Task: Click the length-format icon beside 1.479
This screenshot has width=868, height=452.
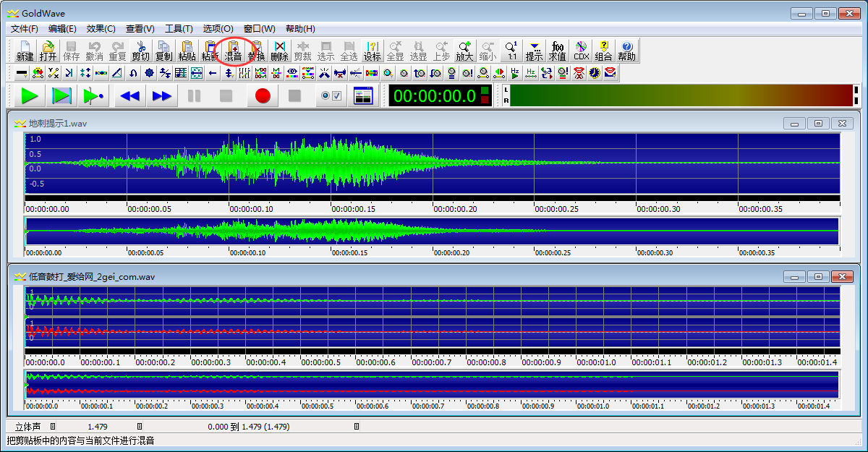Action: coord(140,427)
